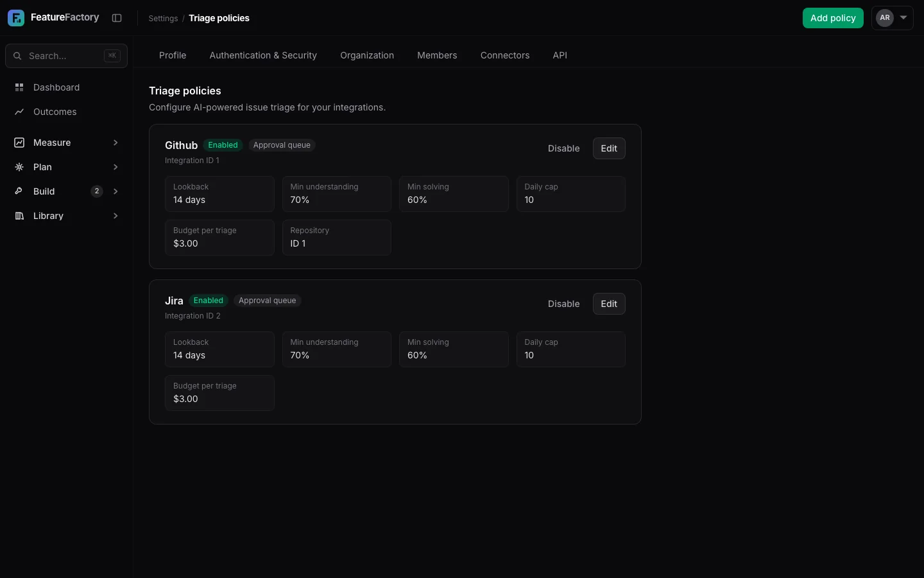Expand the Plan section chevron
The width and height of the screenshot is (924, 578).
[116, 167]
